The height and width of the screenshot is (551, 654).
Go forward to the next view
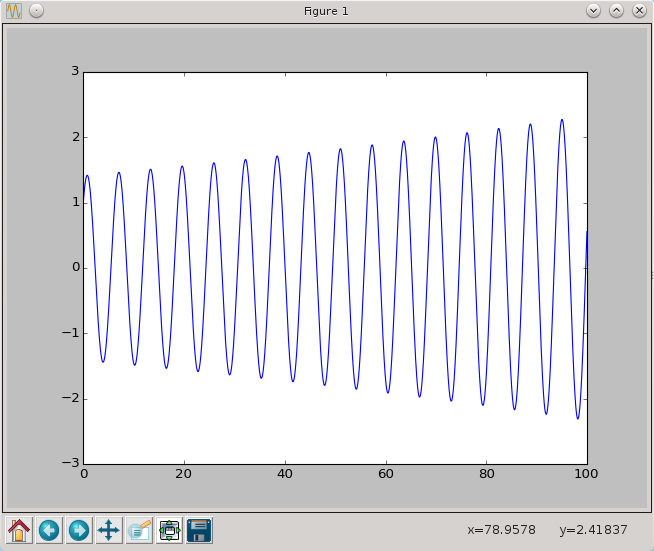coord(79,530)
